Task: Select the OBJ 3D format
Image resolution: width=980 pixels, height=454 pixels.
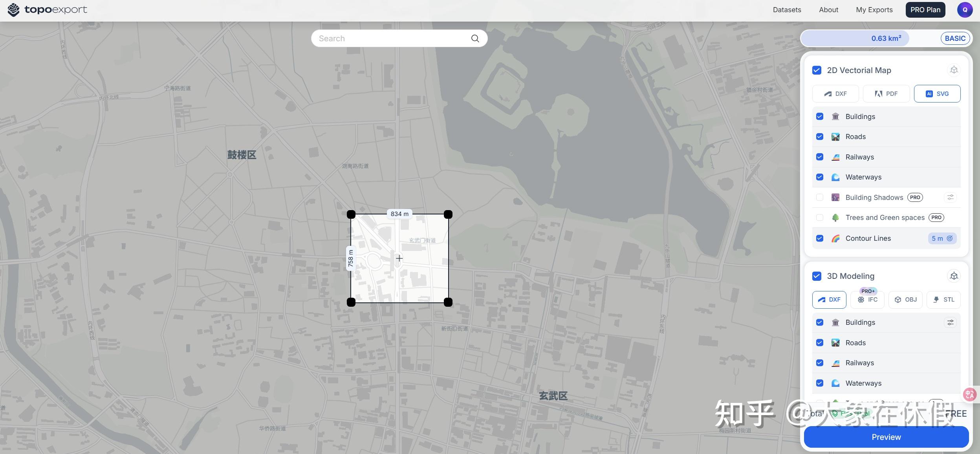Action: [x=905, y=300]
